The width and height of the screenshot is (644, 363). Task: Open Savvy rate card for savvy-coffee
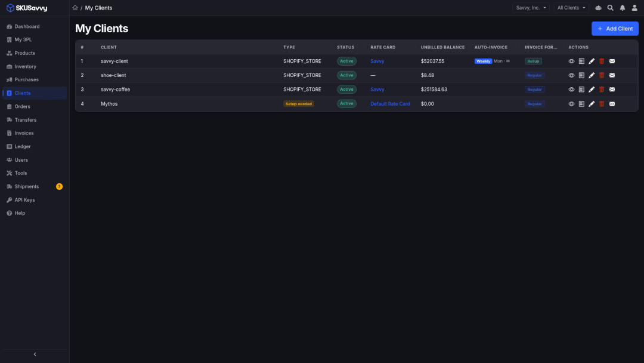(x=377, y=89)
